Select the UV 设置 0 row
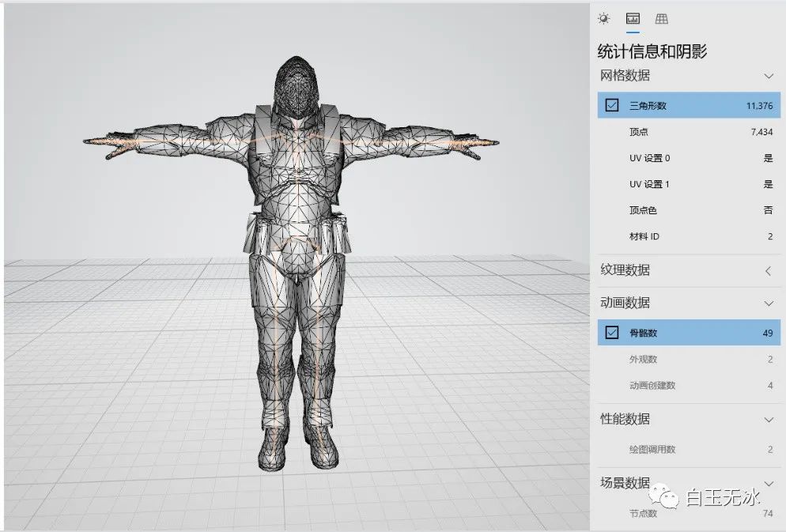This screenshot has width=786, height=532. coord(689,158)
